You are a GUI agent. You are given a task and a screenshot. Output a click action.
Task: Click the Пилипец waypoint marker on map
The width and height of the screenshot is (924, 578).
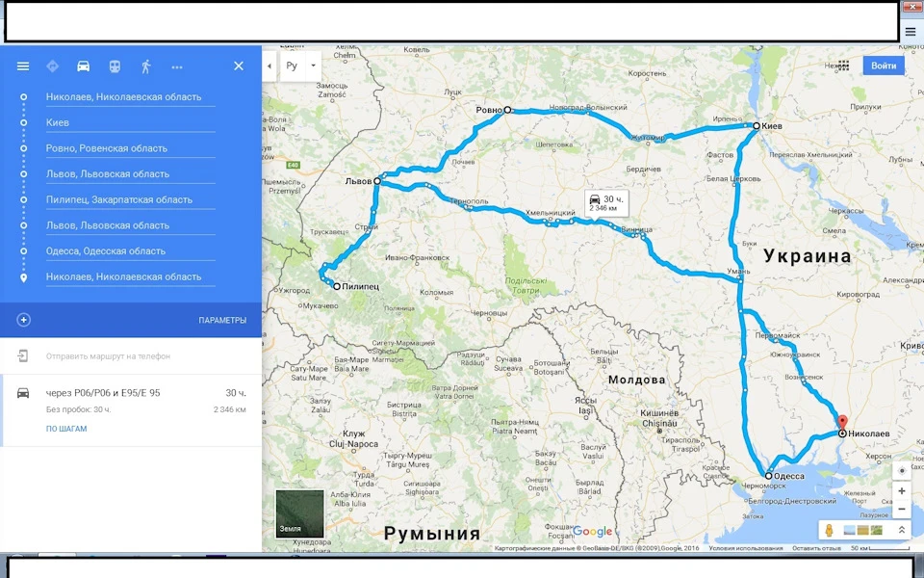(337, 286)
